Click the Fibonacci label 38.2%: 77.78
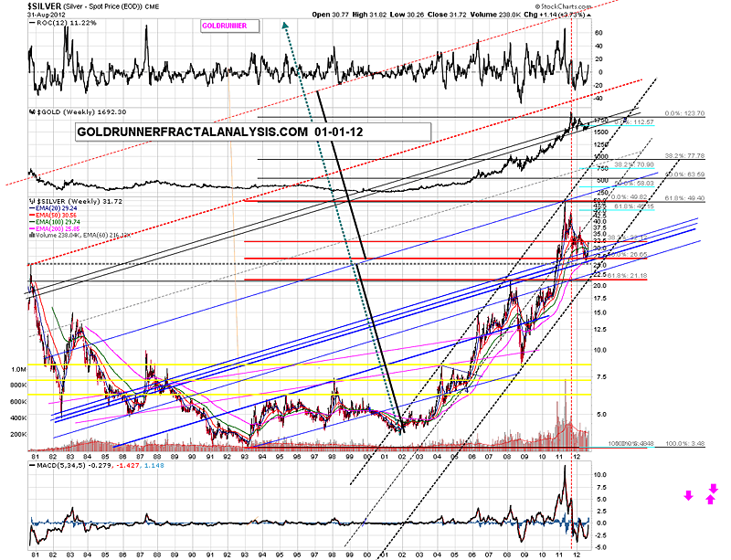The width and height of the screenshot is (731, 560). [684, 155]
